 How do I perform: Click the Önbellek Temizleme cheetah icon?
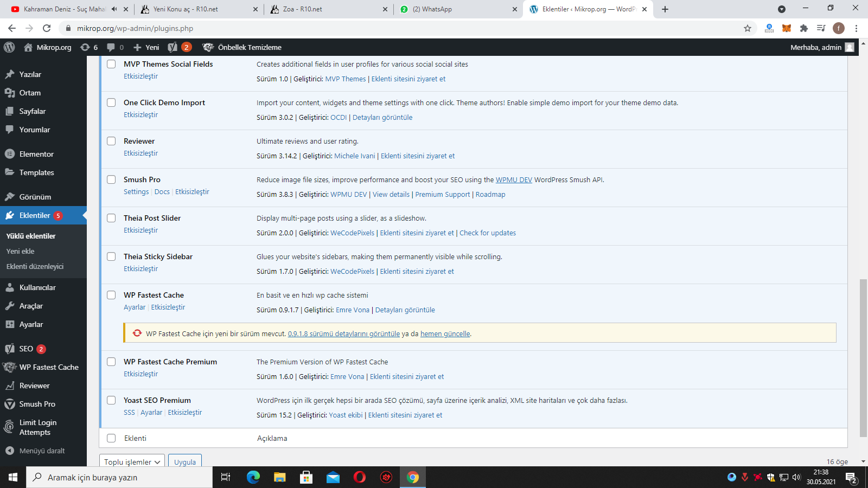(208, 47)
